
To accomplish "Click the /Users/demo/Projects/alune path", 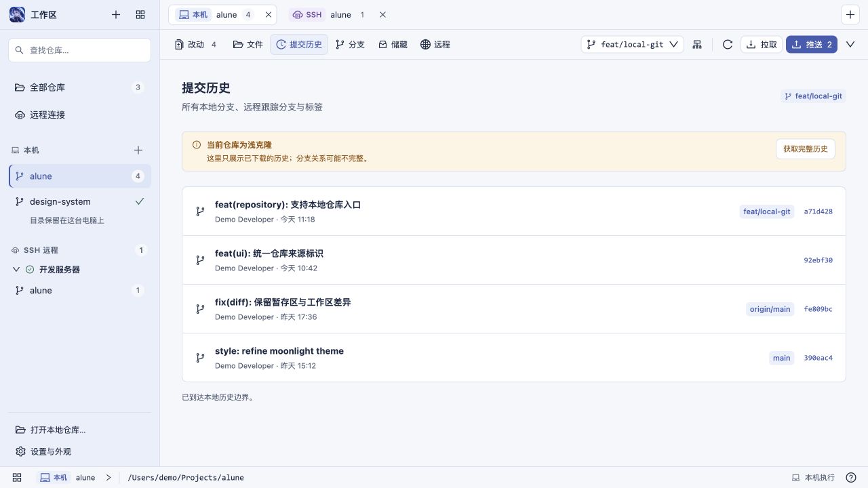I will (186, 477).
